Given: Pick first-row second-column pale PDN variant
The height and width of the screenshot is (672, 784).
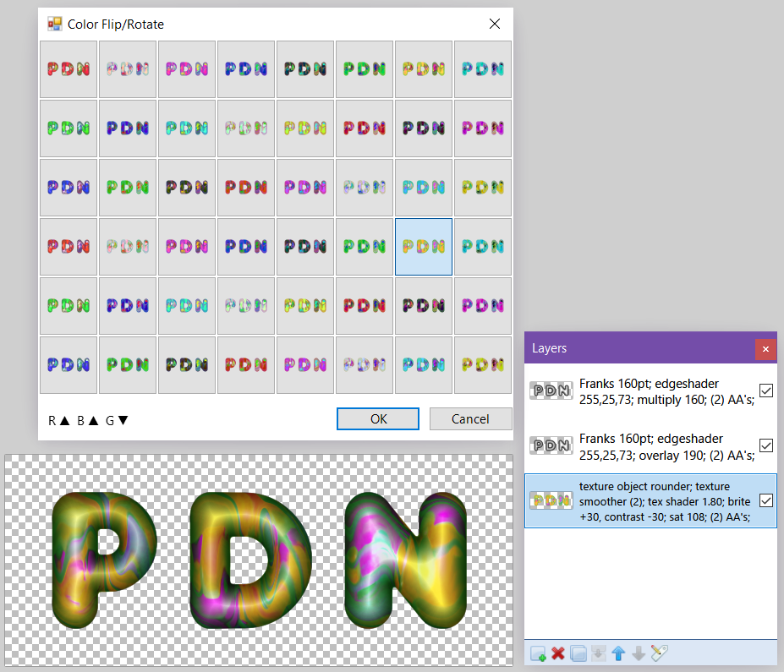Looking at the screenshot, I should 128,69.
